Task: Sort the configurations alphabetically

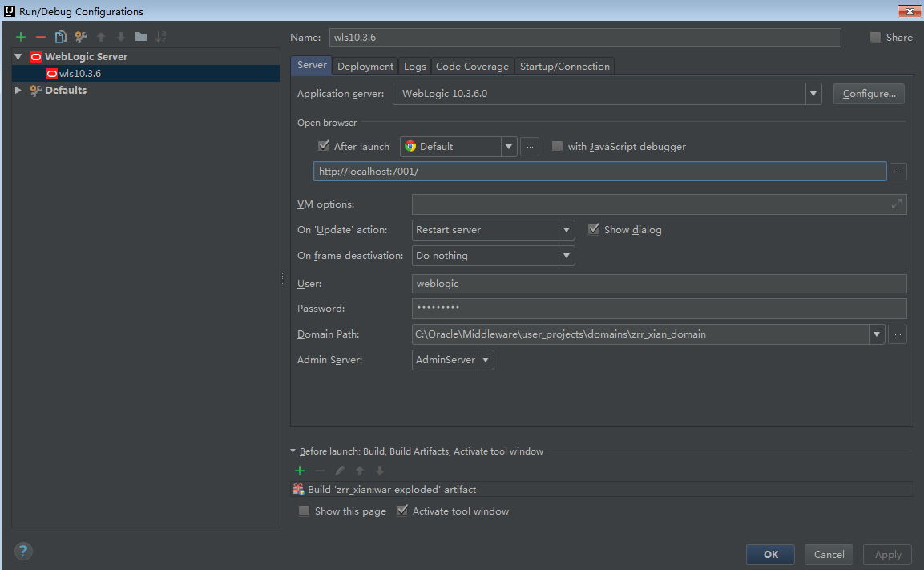Action: 161,37
